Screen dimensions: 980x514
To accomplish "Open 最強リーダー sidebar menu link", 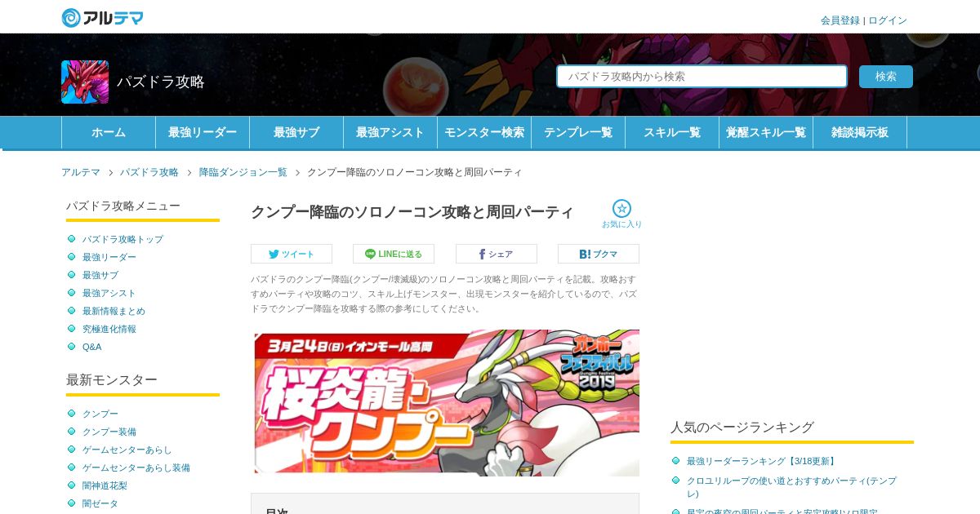I will click(x=109, y=257).
